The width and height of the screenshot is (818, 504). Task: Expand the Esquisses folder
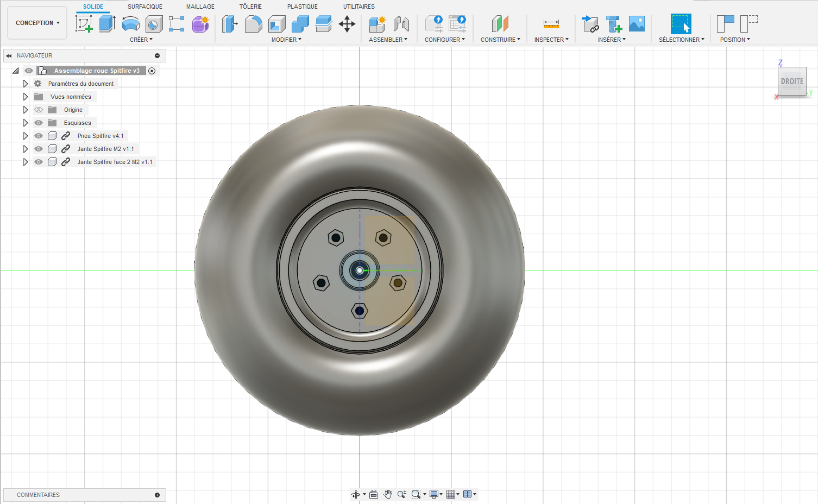pos(25,123)
